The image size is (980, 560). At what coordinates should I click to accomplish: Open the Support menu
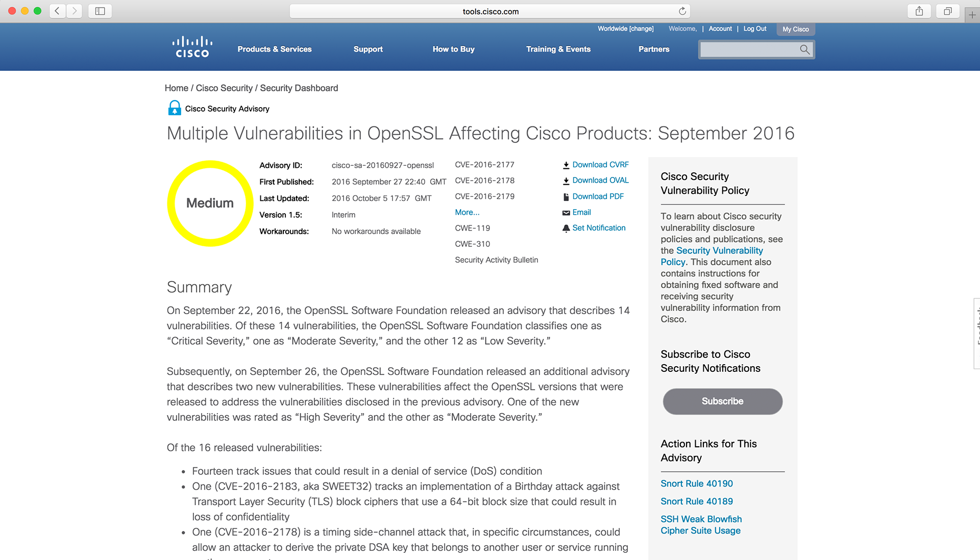[368, 49]
